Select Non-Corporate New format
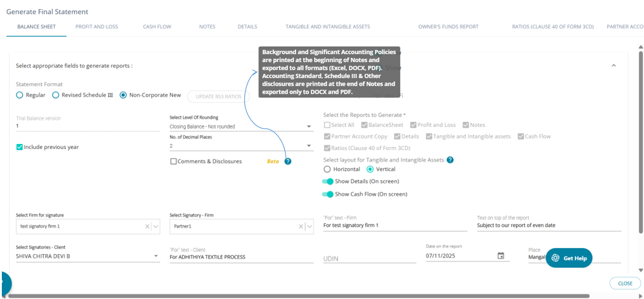This screenshot has height=299, width=644. 123,95
